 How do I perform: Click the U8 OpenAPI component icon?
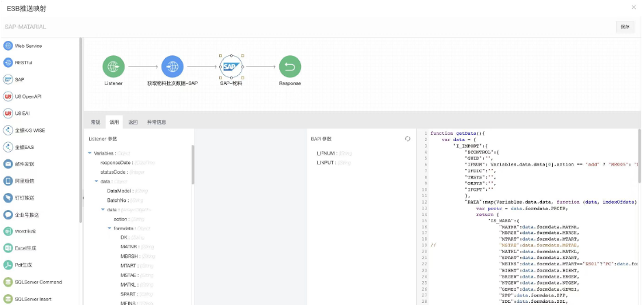(x=8, y=96)
